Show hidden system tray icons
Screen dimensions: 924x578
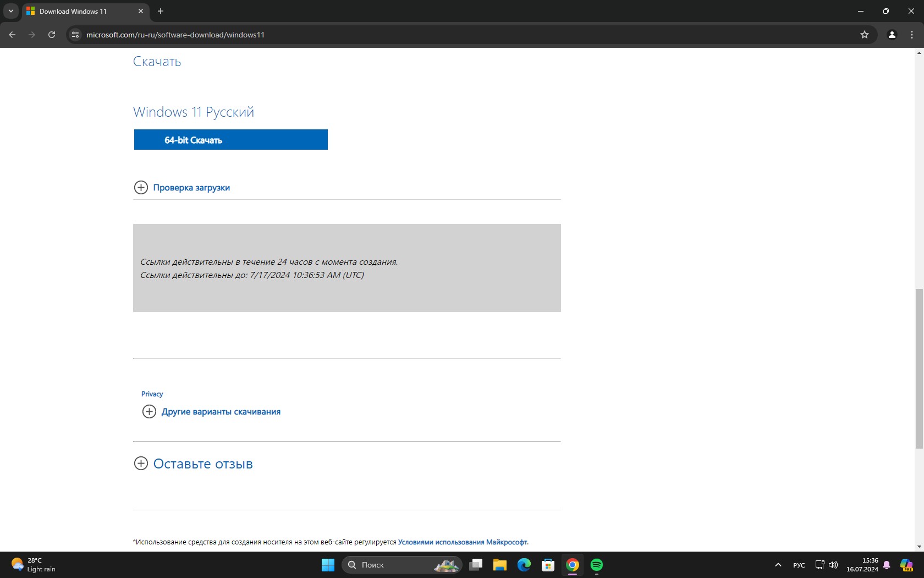778,565
